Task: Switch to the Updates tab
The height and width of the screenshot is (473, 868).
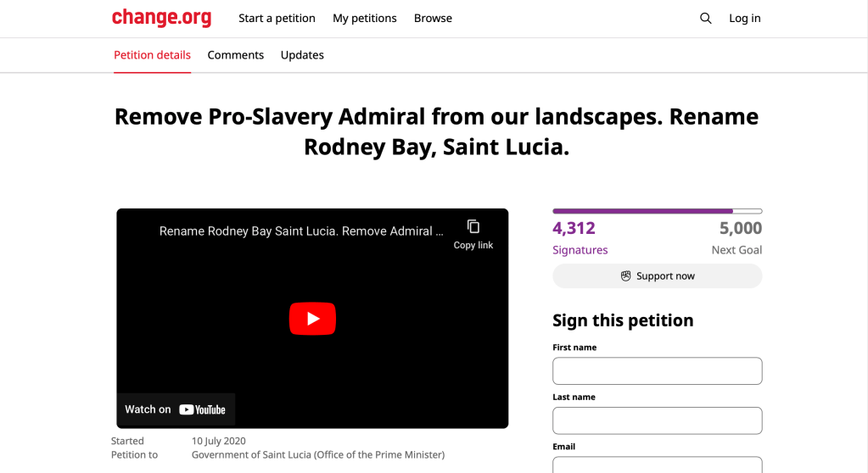Action: (x=302, y=55)
